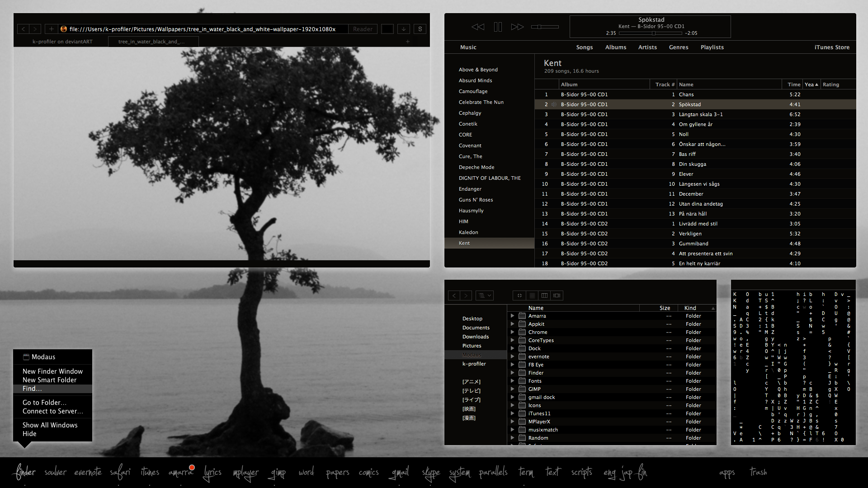Screen dimensions: 868x488
Task: Click the S button in Safari toolbar
Action: [x=420, y=29]
